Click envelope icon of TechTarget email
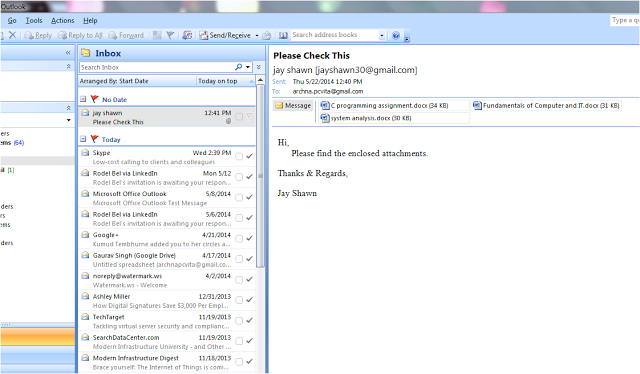 point(85,317)
